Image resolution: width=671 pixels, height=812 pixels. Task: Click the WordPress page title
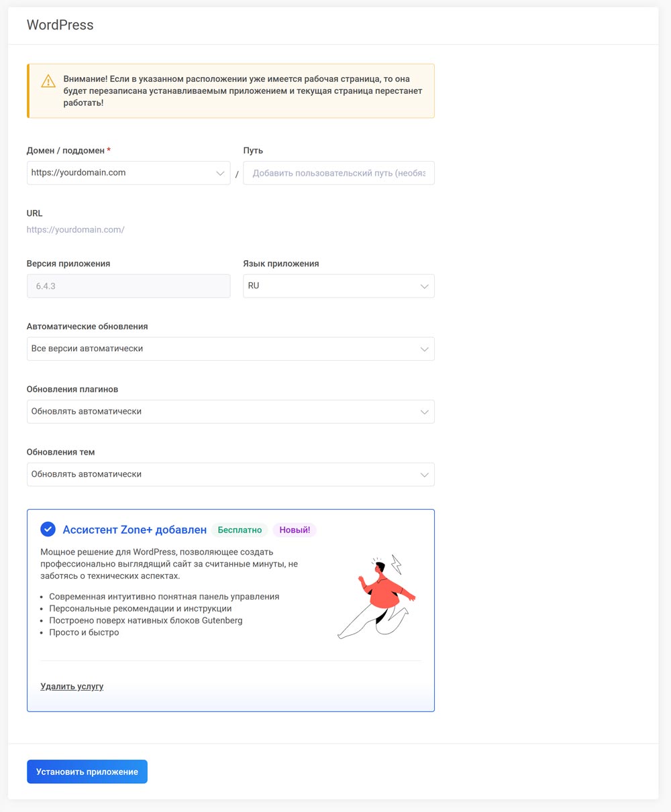pyautogui.click(x=60, y=25)
